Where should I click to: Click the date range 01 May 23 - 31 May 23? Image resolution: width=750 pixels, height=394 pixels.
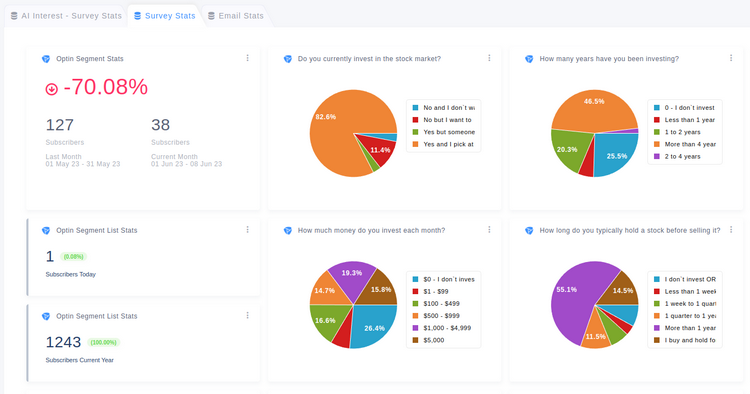[x=83, y=164]
